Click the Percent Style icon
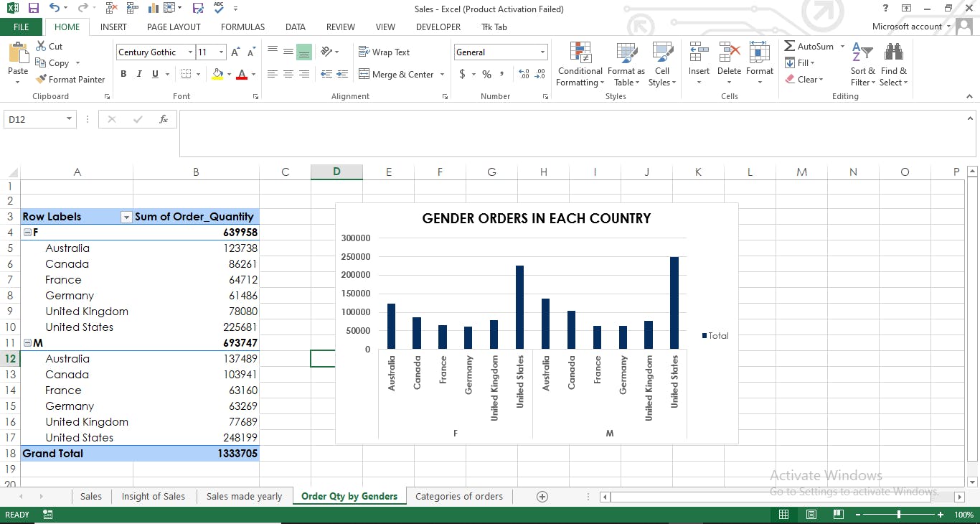The height and width of the screenshot is (524, 980). point(486,74)
